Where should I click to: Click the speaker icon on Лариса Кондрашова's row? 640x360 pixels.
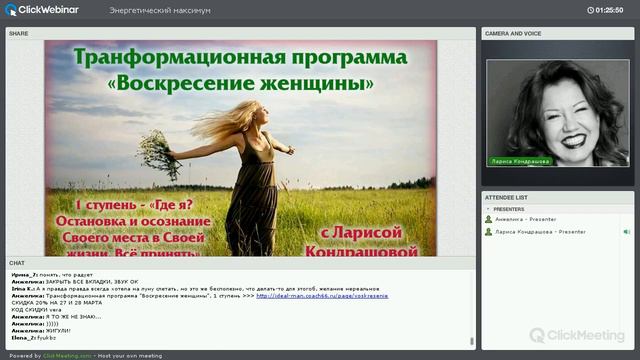point(627,232)
